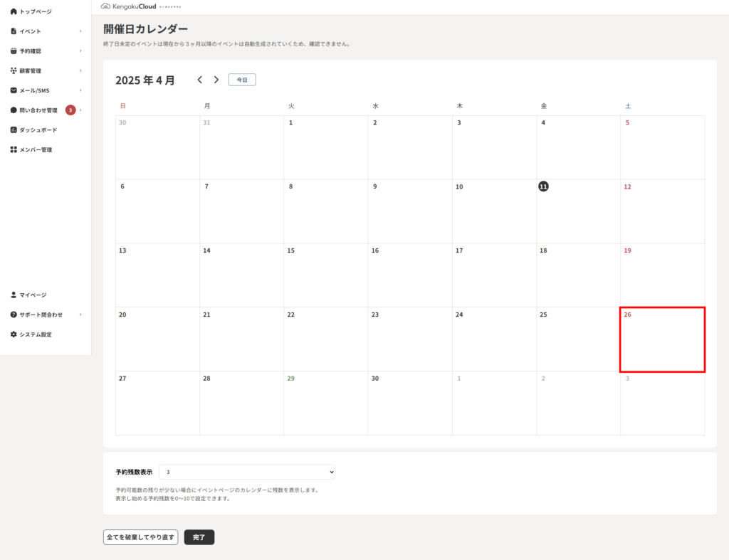Open メンバー管理 in the sidebar
The width and height of the screenshot is (729, 560).
click(36, 149)
